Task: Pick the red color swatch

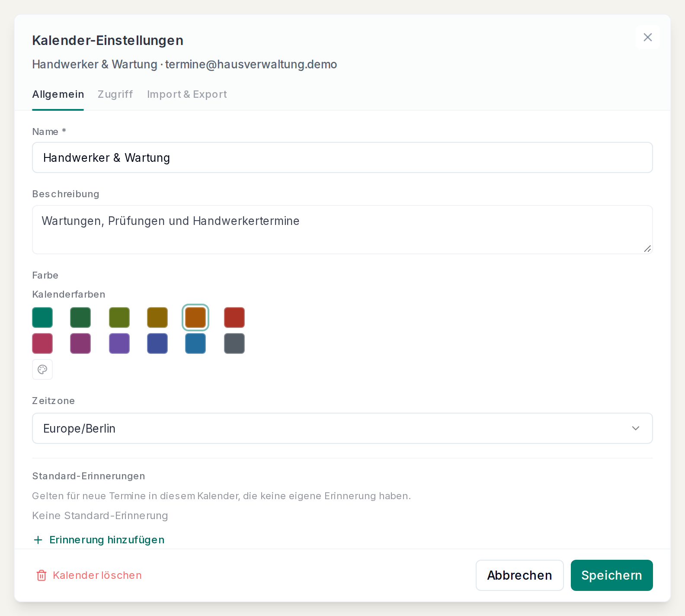Action: point(234,318)
